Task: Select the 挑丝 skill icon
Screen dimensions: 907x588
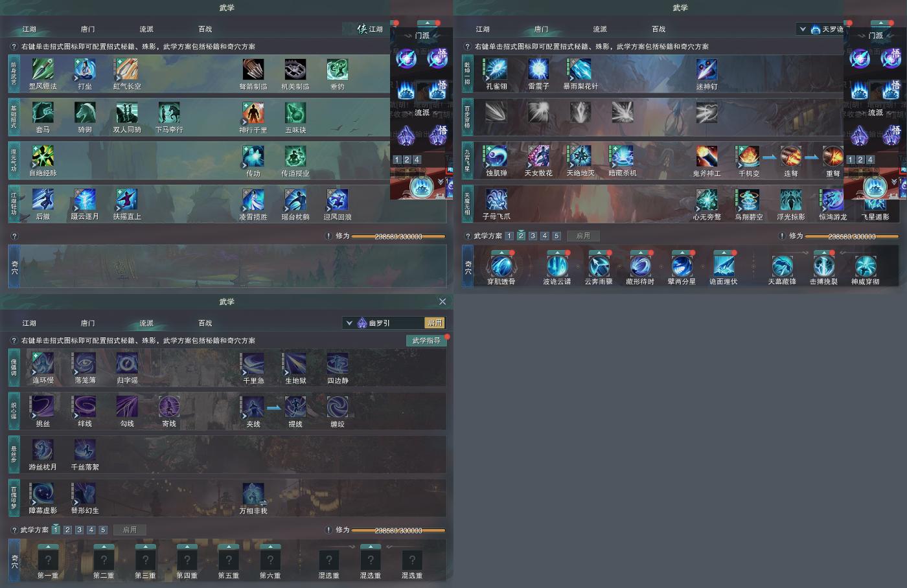Action: click(43, 407)
